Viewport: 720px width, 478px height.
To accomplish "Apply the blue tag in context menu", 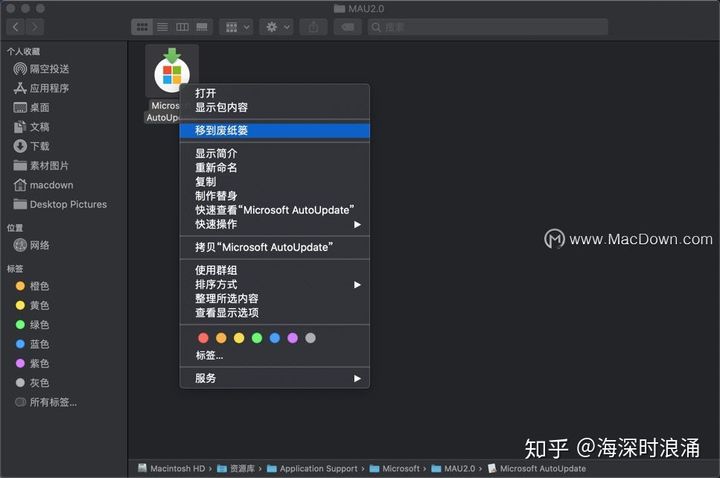I will click(x=275, y=338).
